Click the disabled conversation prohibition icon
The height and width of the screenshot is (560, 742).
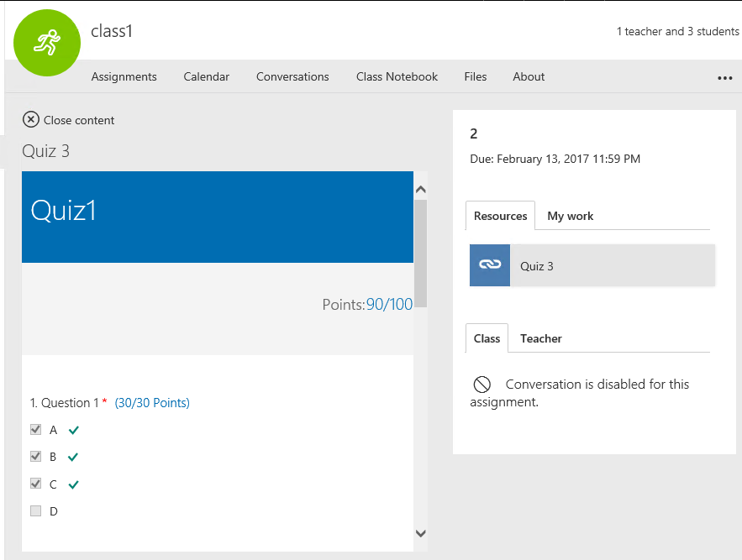[x=482, y=384]
